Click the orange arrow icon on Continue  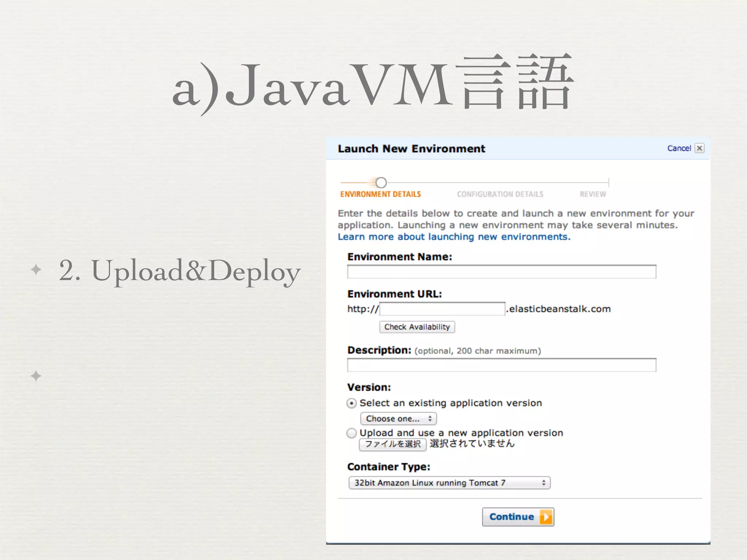point(546,517)
